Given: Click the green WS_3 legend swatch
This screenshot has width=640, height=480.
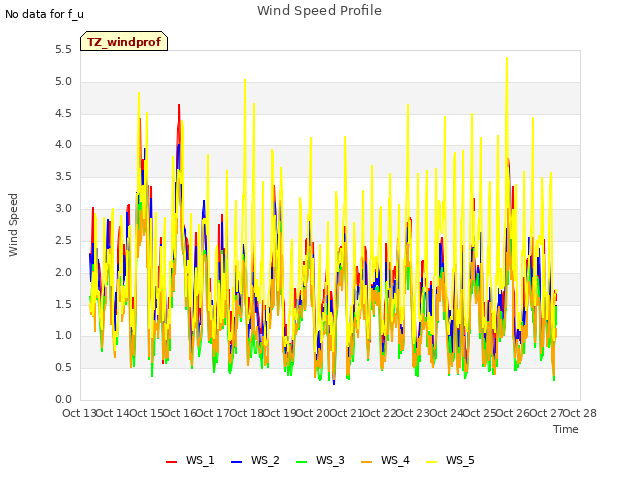Looking at the screenshot, I should click(x=301, y=462).
